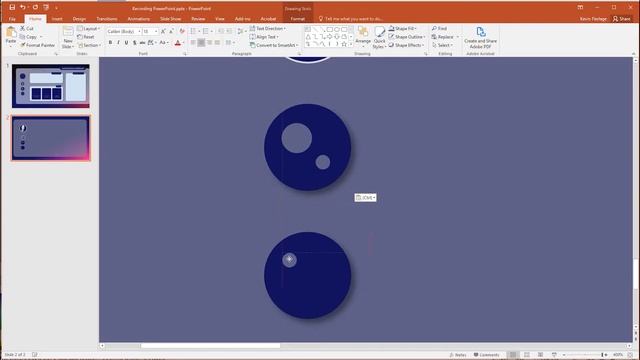640x360 pixels.
Task: Open Reading View from status bar
Action: [x=540, y=355]
